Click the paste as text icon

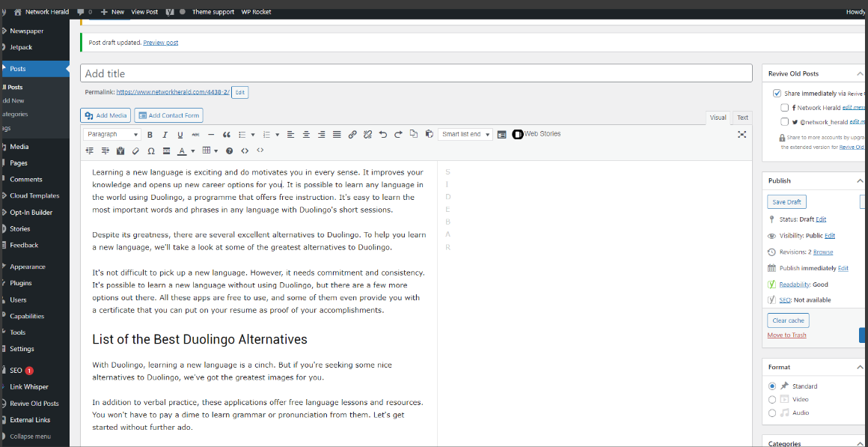[x=120, y=150]
